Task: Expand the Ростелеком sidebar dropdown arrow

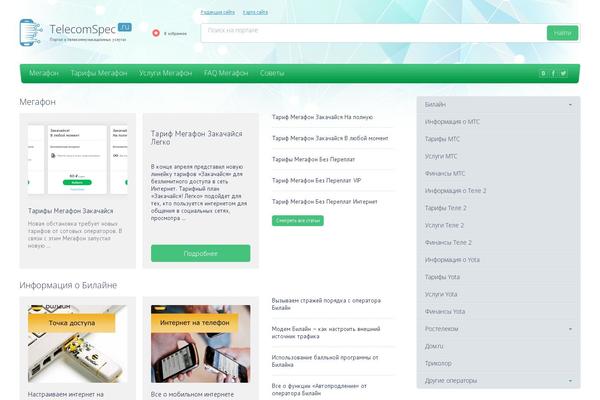Action: (570, 329)
